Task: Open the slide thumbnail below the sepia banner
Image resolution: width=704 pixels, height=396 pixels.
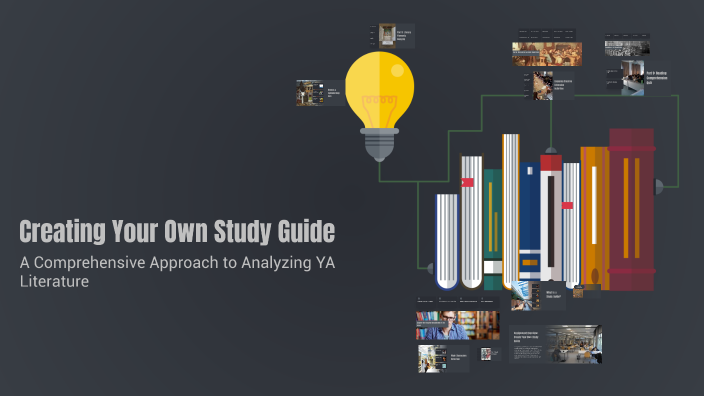Action: pos(549,85)
